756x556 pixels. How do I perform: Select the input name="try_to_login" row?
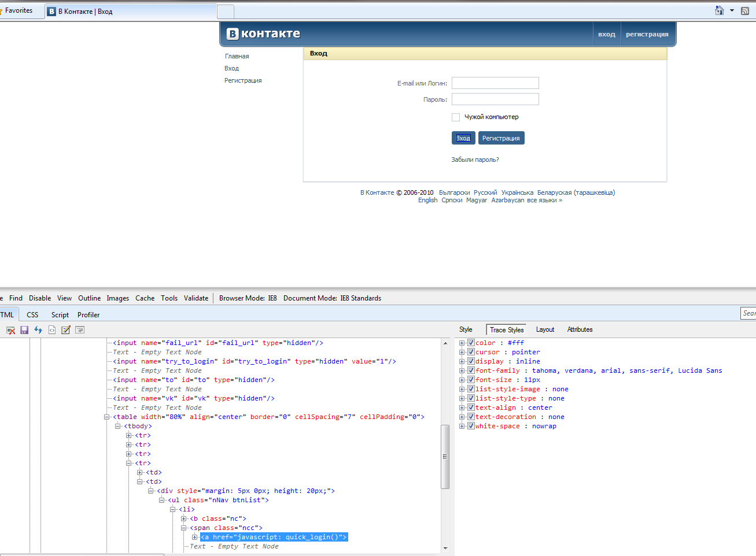(x=255, y=361)
